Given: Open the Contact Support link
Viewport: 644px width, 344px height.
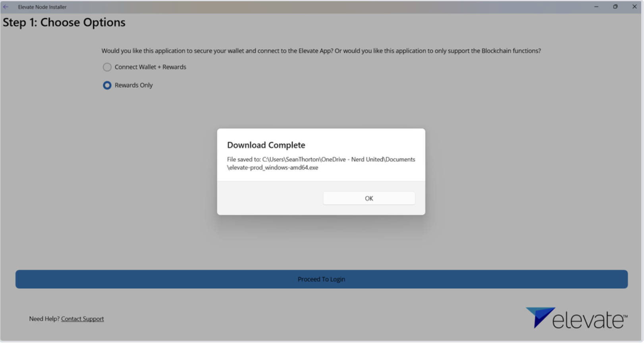Looking at the screenshot, I should [82, 319].
